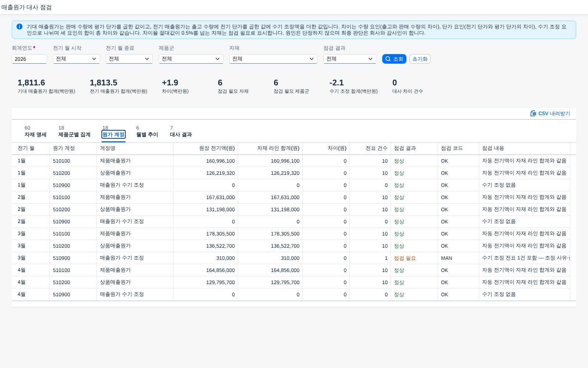Image resolution: width=588 pixels, height=368 pixels.
Task: Switch to the 제품군별 집계 tab
Action: [x=74, y=131]
